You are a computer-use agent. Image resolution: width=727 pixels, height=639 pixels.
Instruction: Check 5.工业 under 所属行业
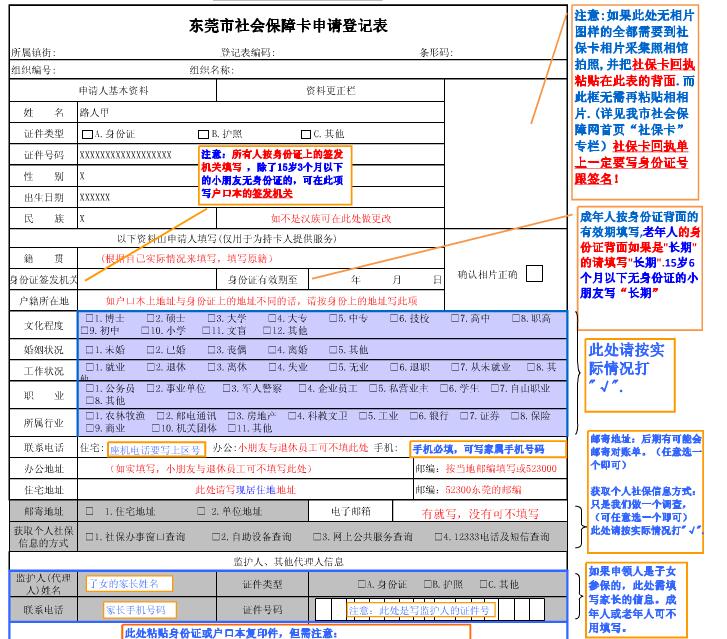tap(363, 416)
